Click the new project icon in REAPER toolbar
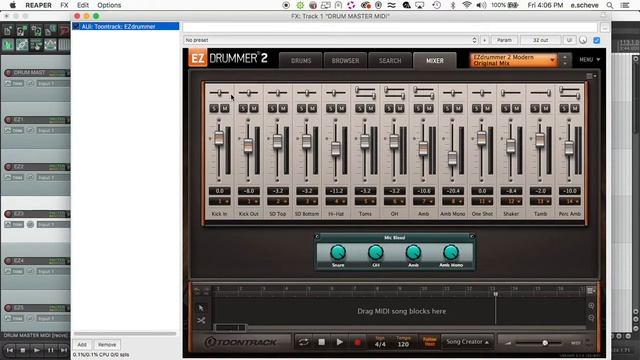 8,31
